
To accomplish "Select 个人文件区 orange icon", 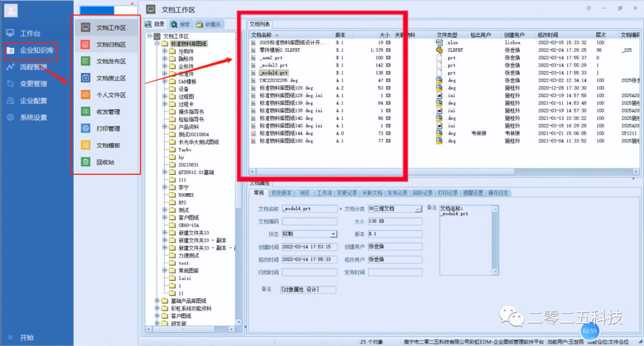I will click(86, 95).
